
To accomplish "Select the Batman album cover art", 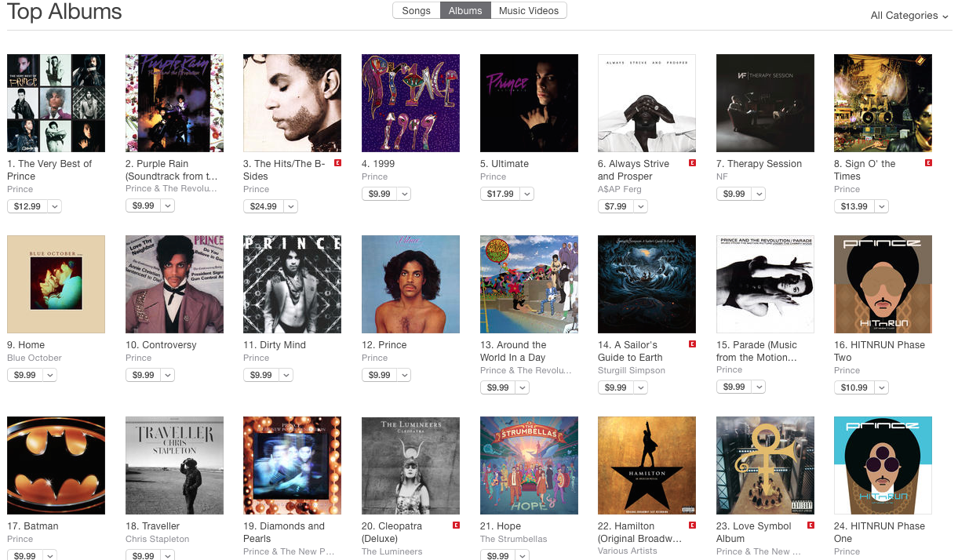I will (x=56, y=465).
